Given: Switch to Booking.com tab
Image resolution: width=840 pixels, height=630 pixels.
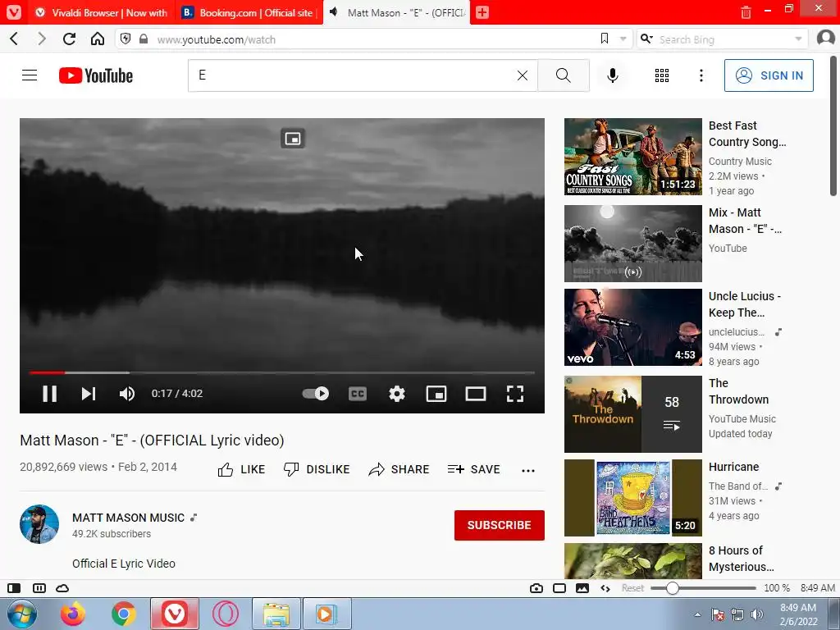Looking at the screenshot, I should (x=249, y=12).
